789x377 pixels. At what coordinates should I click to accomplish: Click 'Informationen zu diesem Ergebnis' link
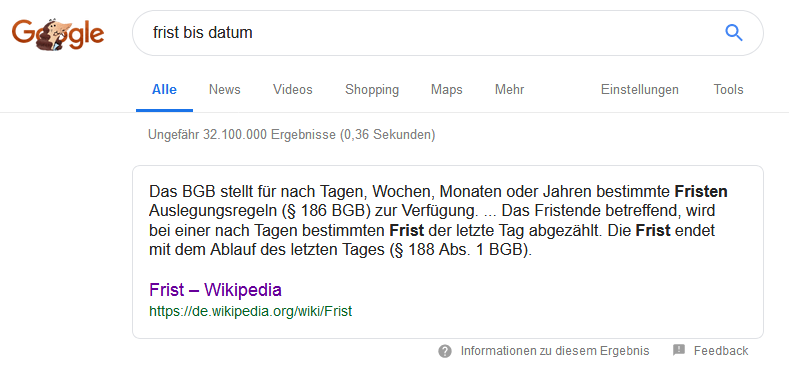coord(555,351)
